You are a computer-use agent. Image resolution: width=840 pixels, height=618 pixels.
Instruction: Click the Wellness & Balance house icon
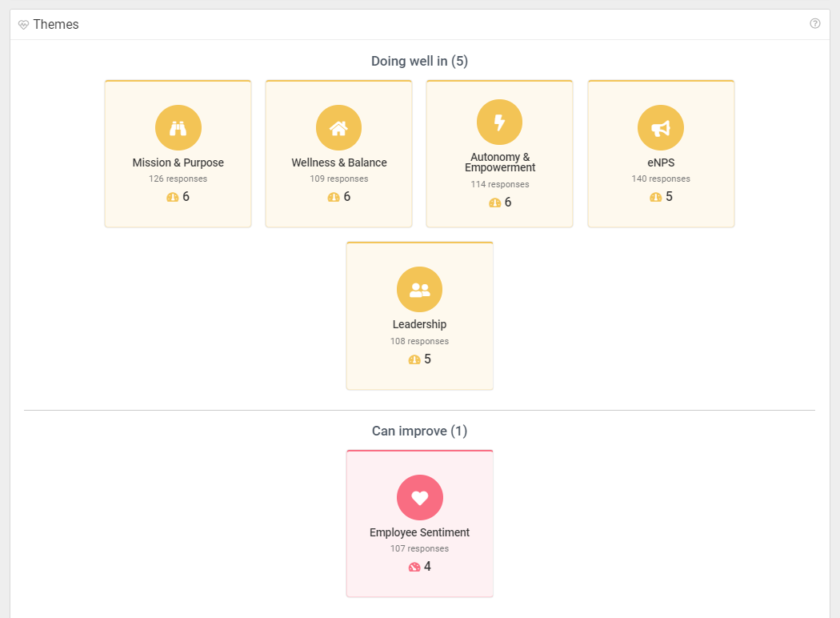[338, 128]
